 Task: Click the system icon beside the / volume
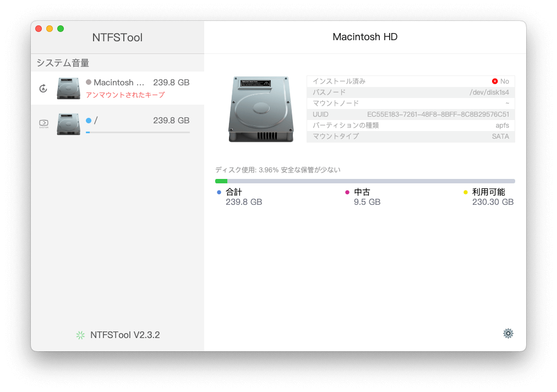[43, 123]
